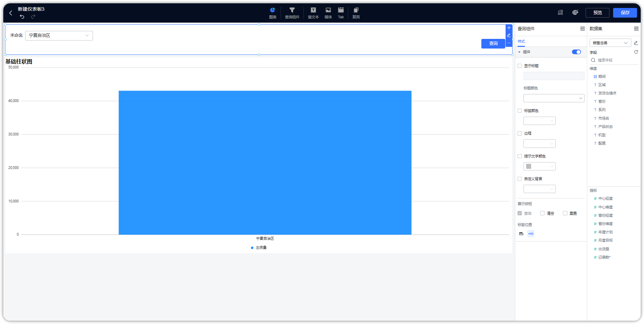
Task: Select left label position icon
Action: pyautogui.click(x=531, y=234)
